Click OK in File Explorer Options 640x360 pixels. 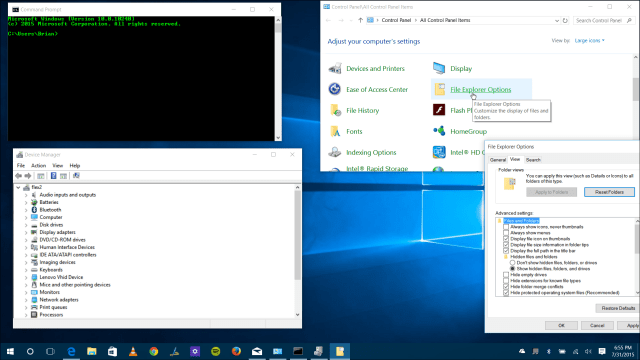point(561,325)
